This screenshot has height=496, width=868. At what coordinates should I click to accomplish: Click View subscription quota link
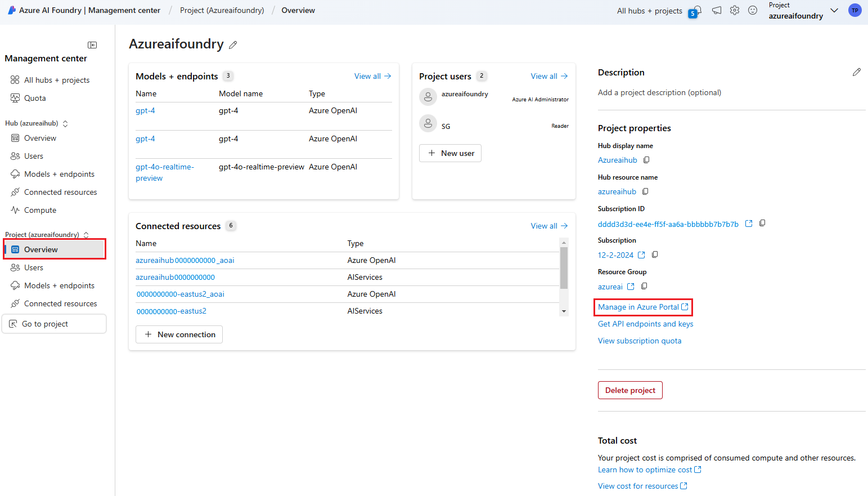coord(639,341)
